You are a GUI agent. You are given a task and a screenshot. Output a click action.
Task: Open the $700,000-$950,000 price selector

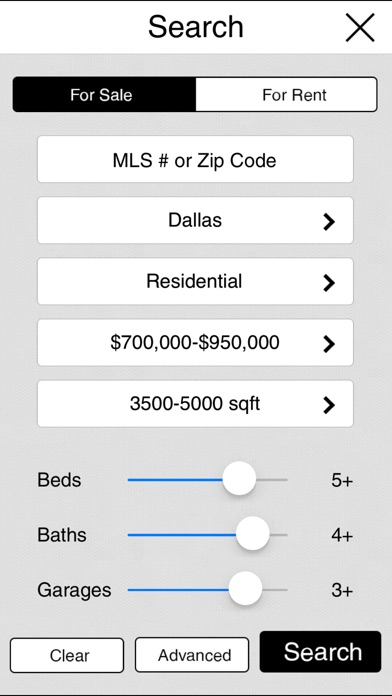tap(195, 343)
